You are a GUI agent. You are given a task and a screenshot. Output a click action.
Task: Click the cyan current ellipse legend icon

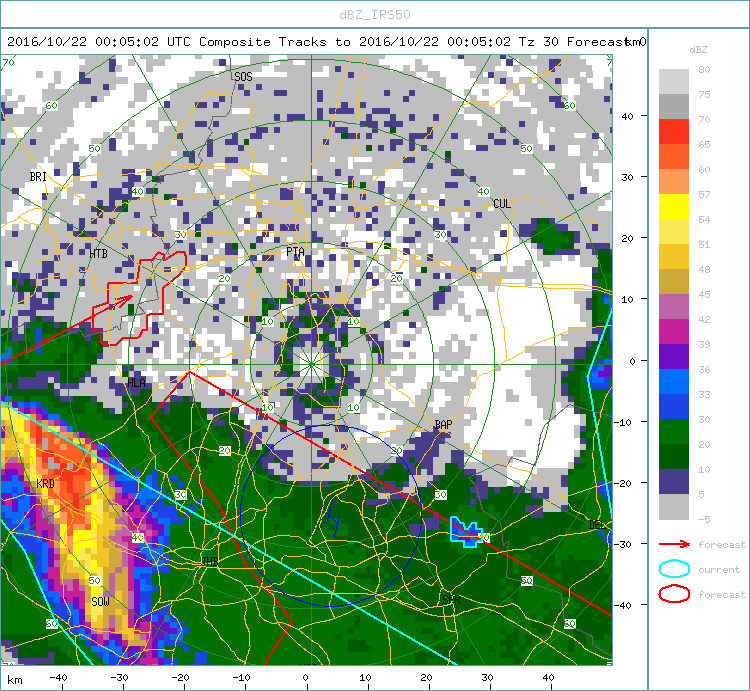[674, 569]
